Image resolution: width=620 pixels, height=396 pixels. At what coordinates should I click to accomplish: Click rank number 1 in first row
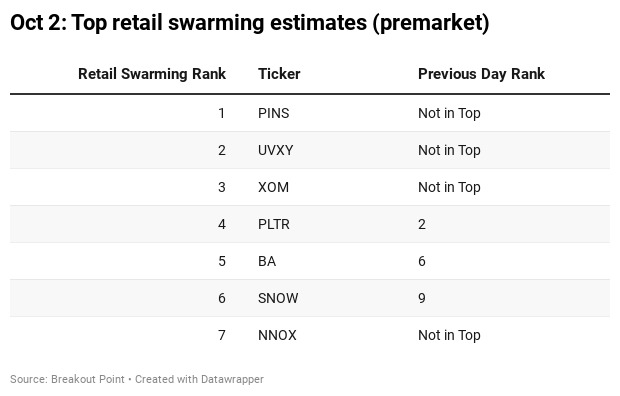221,113
